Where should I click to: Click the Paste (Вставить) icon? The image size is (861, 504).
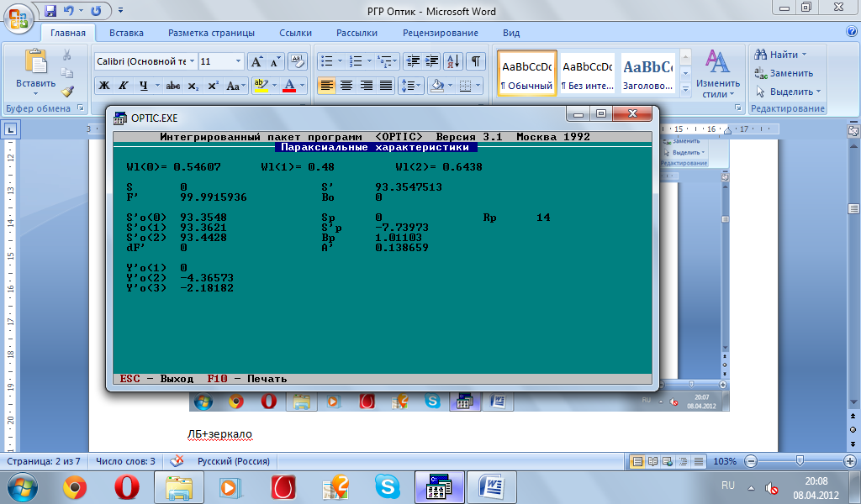point(35,61)
